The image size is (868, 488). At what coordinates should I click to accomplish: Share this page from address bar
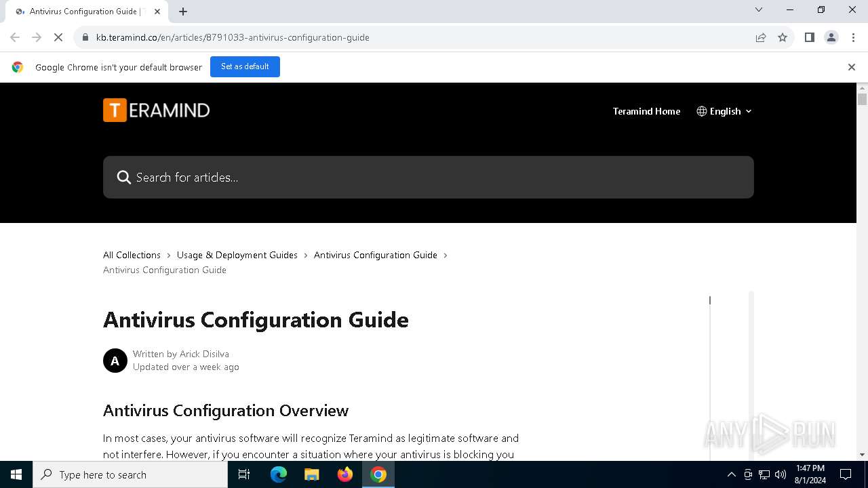(761, 37)
